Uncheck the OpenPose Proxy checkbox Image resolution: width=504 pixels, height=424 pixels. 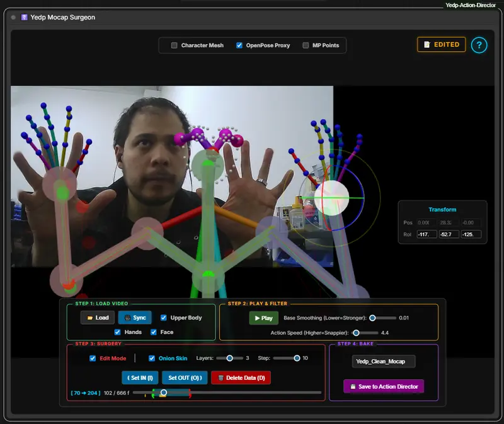tap(239, 45)
